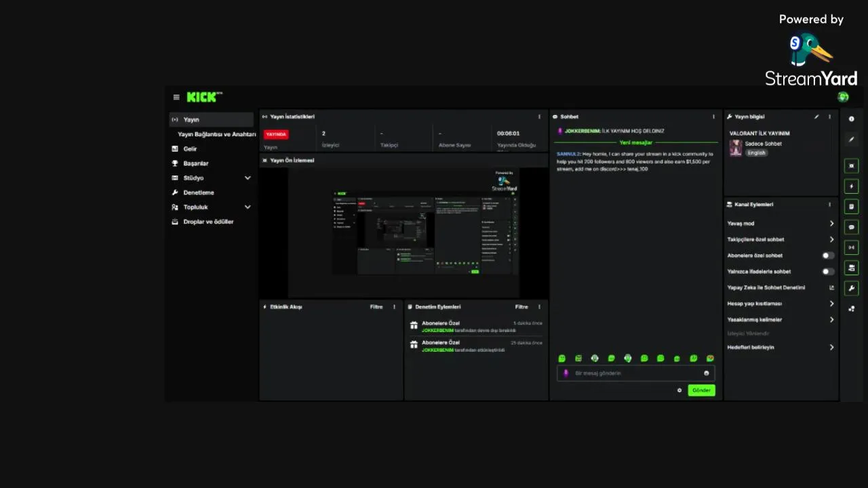
Task: Select Yayın in the sidebar
Action: tap(211, 119)
